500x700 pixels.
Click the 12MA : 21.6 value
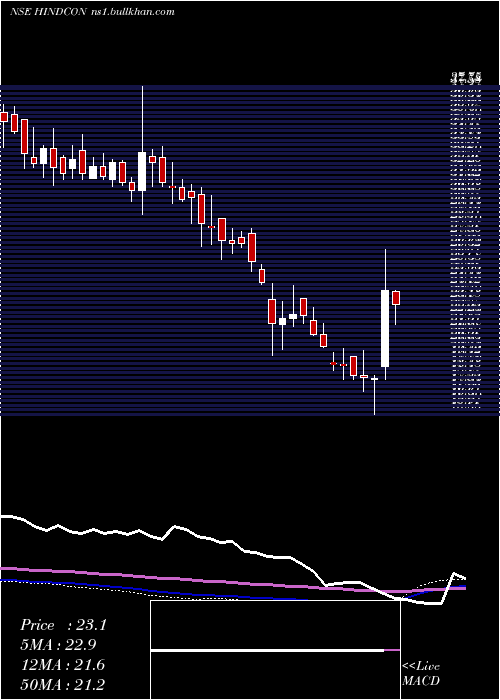pyautogui.click(x=62, y=665)
